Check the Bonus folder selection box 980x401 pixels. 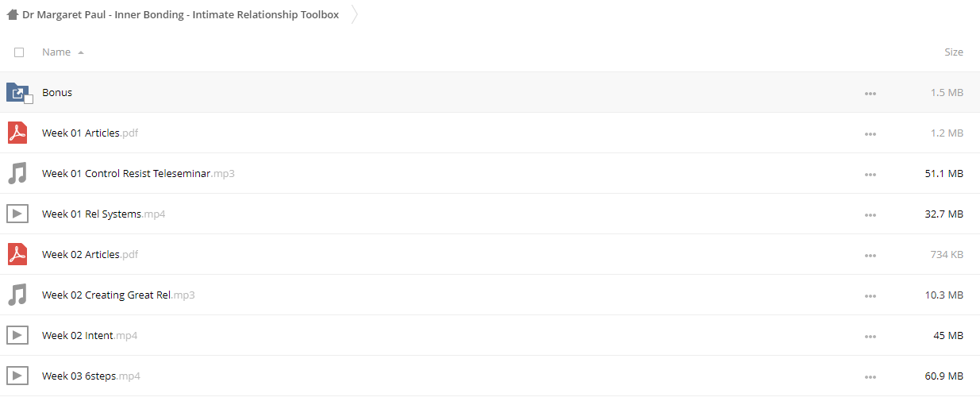pos(29,99)
